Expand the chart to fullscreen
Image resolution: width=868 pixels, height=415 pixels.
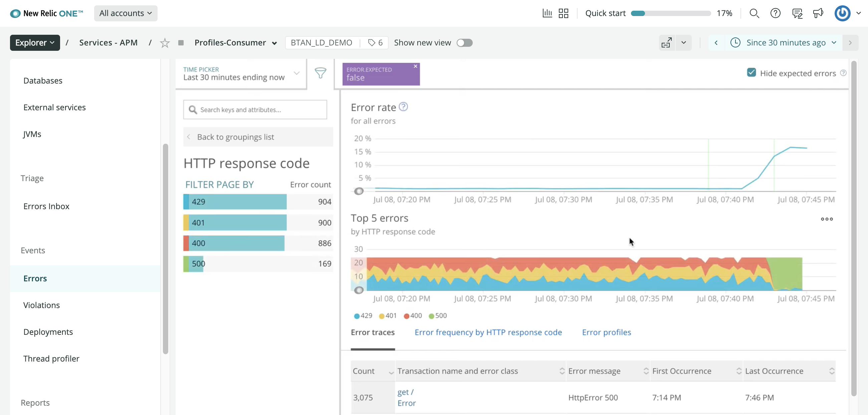click(666, 42)
